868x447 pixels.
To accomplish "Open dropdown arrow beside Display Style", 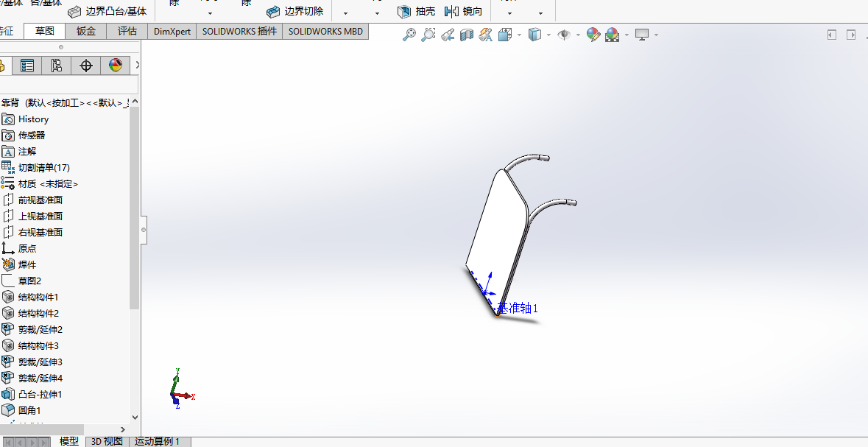I will (548, 35).
